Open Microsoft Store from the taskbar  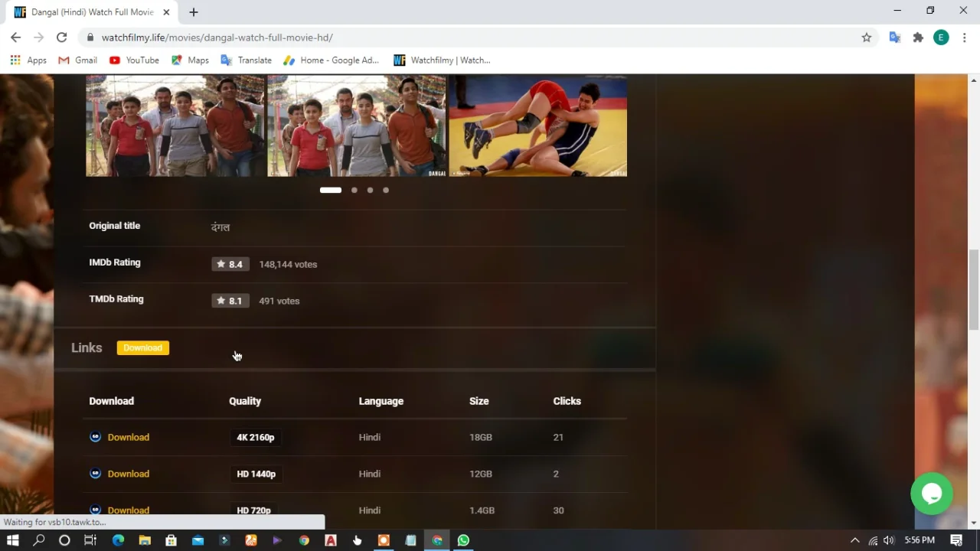[x=171, y=540]
